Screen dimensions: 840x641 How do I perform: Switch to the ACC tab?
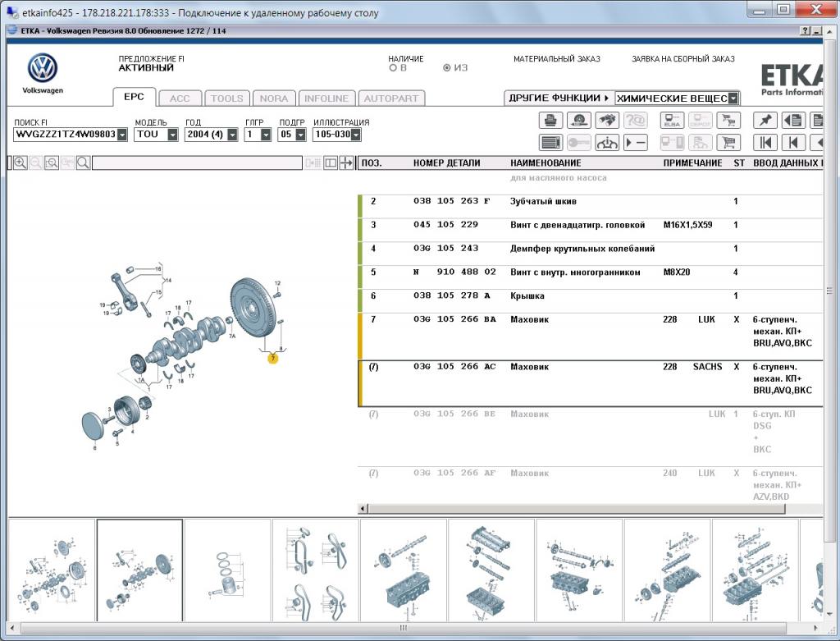[180, 98]
